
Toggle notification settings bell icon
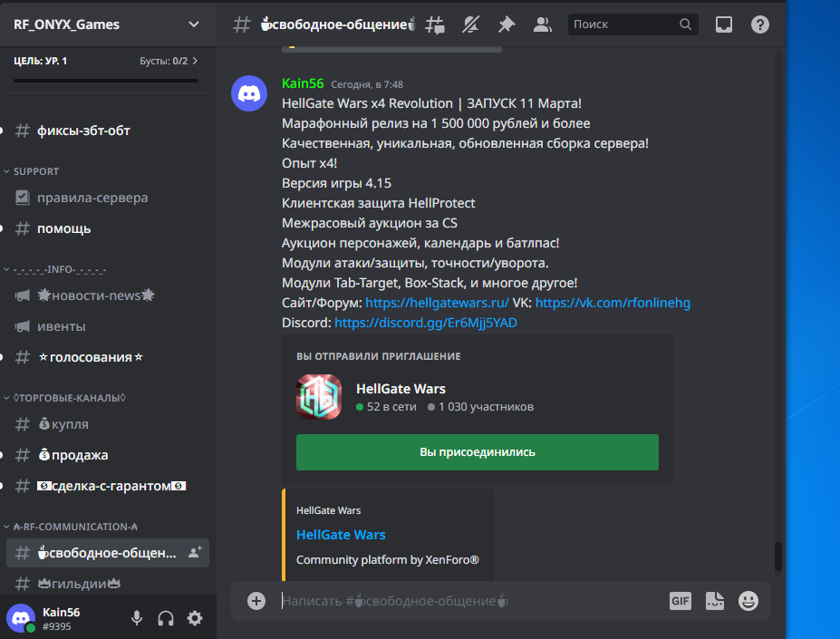pyautogui.click(x=470, y=24)
